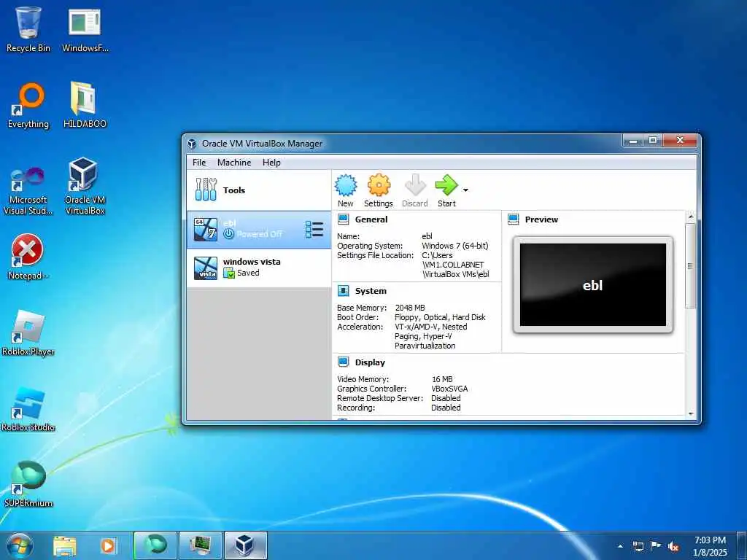Select the ebl virtual machine entry
The image size is (747, 560).
point(259,229)
